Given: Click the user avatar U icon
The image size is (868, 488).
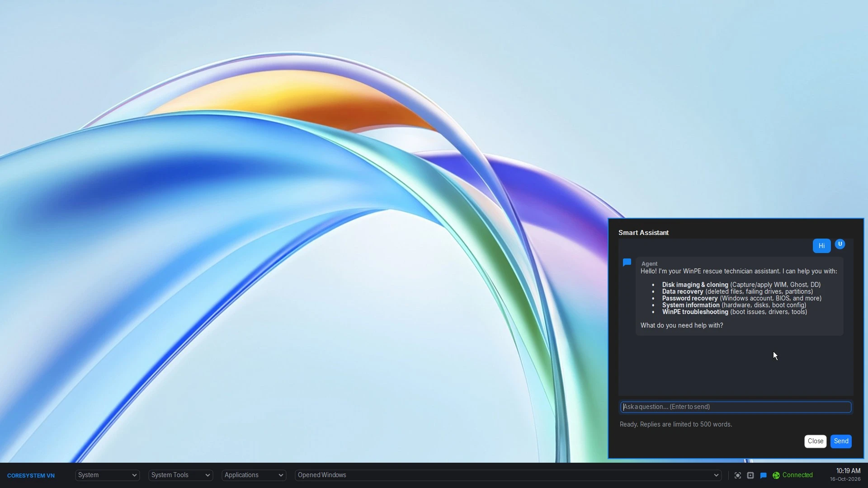Looking at the screenshot, I should 840,244.
